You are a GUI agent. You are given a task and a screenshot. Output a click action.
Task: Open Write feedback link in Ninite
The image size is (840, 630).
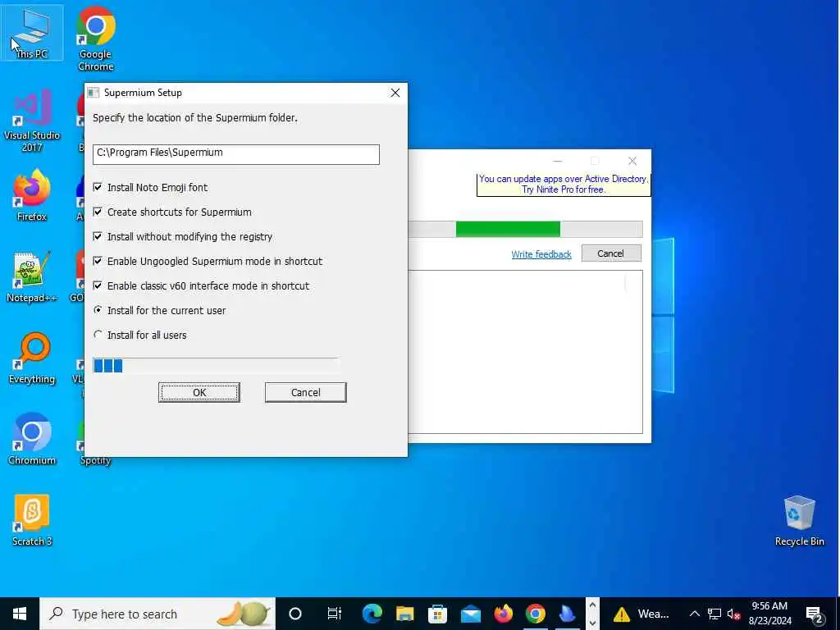pyautogui.click(x=541, y=254)
